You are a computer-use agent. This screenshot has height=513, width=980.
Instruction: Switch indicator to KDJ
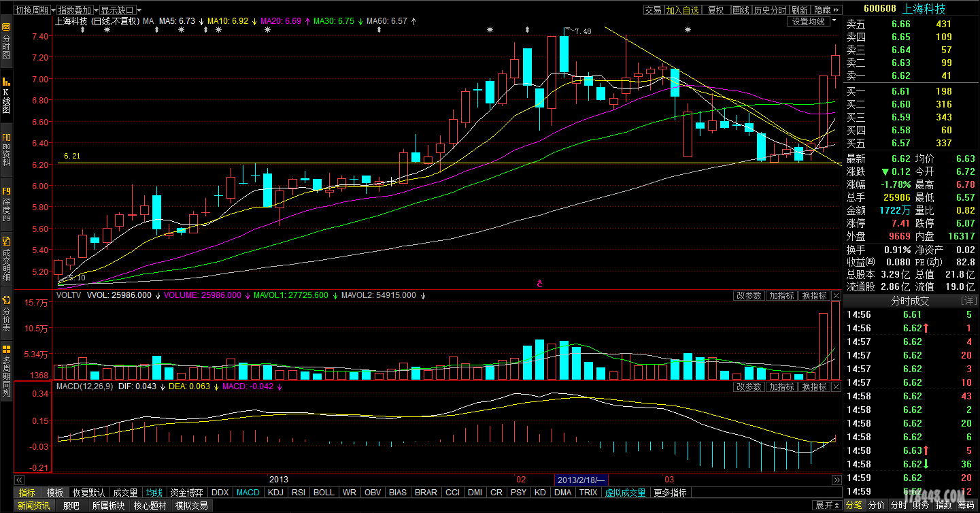click(275, 493)
